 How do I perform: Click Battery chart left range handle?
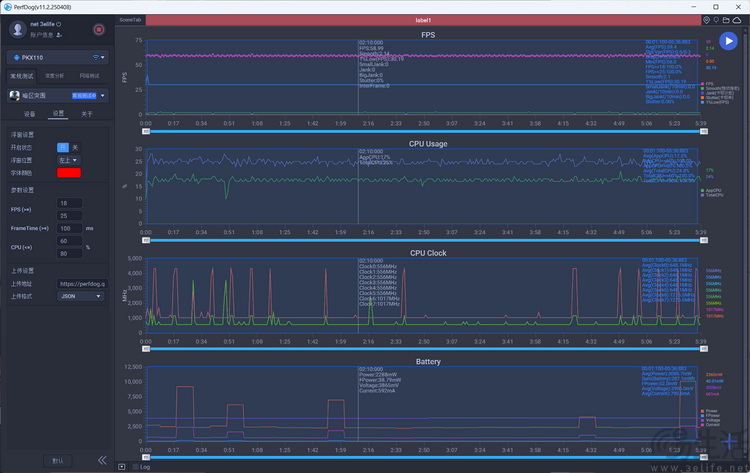pos(146,458)
